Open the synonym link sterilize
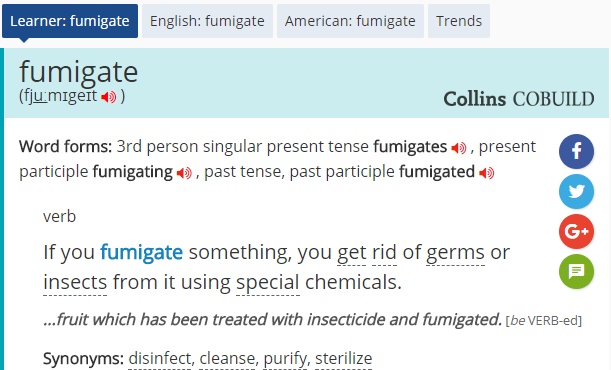Image resolution: width=611 pixels, height=370 pixels. click(344, 358)
